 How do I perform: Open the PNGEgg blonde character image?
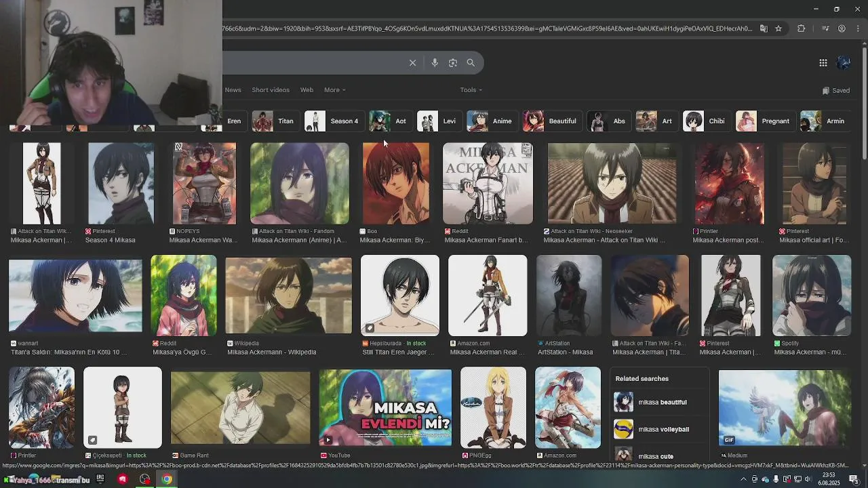[493, 407]
